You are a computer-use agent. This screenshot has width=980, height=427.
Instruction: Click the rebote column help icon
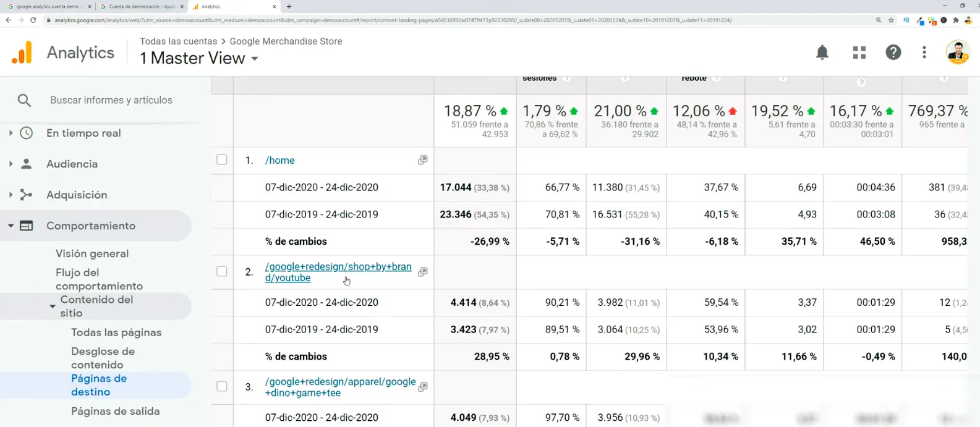point(716,78)
